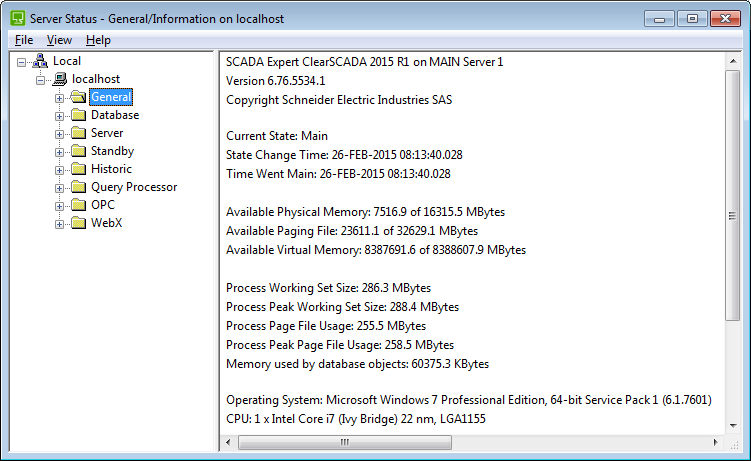Click the Database folder icon
751x461 pixels.
click(79, 115)
